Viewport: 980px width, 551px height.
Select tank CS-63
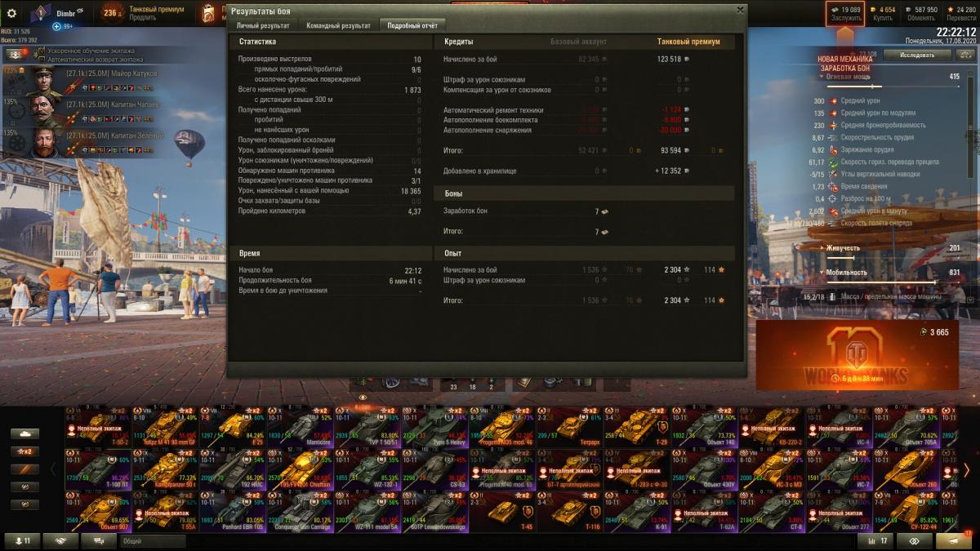point(434,469)
